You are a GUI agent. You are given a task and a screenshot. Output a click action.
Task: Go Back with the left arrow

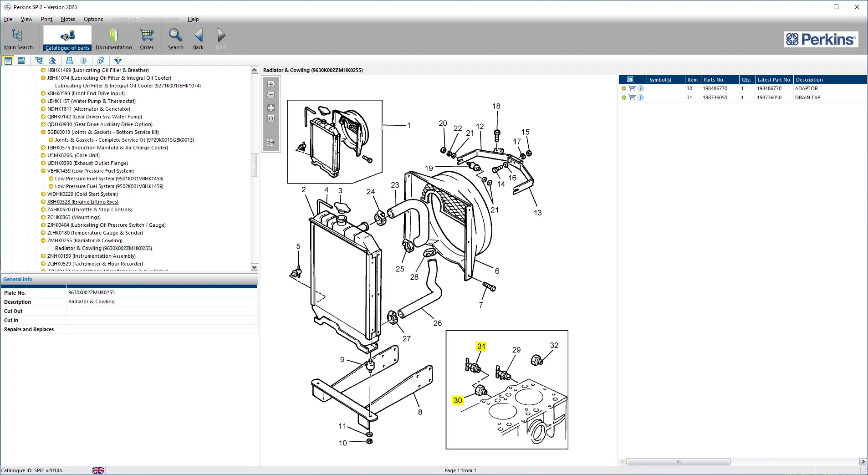pyautogui.click(x=199, y=39)
